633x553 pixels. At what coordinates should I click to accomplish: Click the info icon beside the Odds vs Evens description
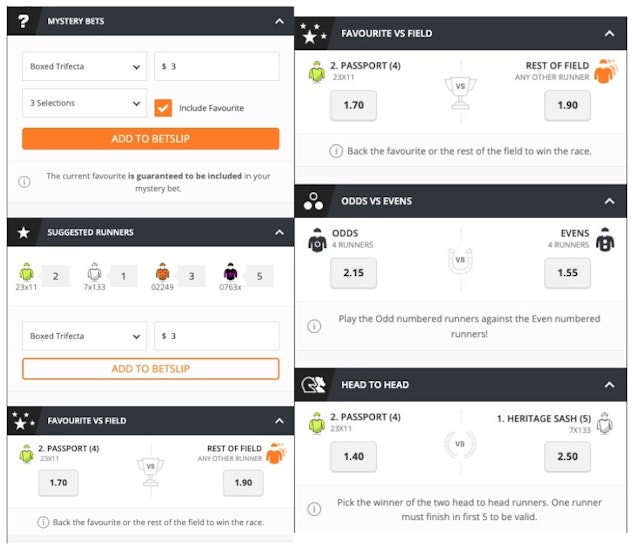[314, 326]
